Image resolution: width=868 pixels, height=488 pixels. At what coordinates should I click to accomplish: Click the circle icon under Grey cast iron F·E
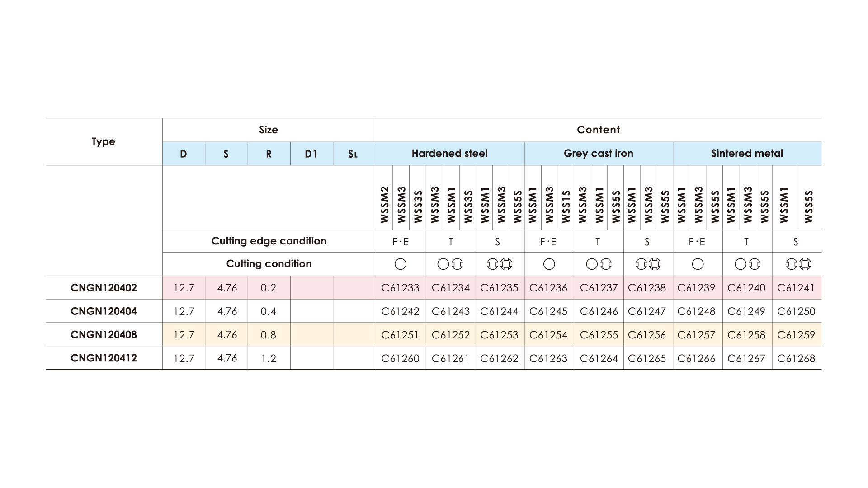(549, 264)
